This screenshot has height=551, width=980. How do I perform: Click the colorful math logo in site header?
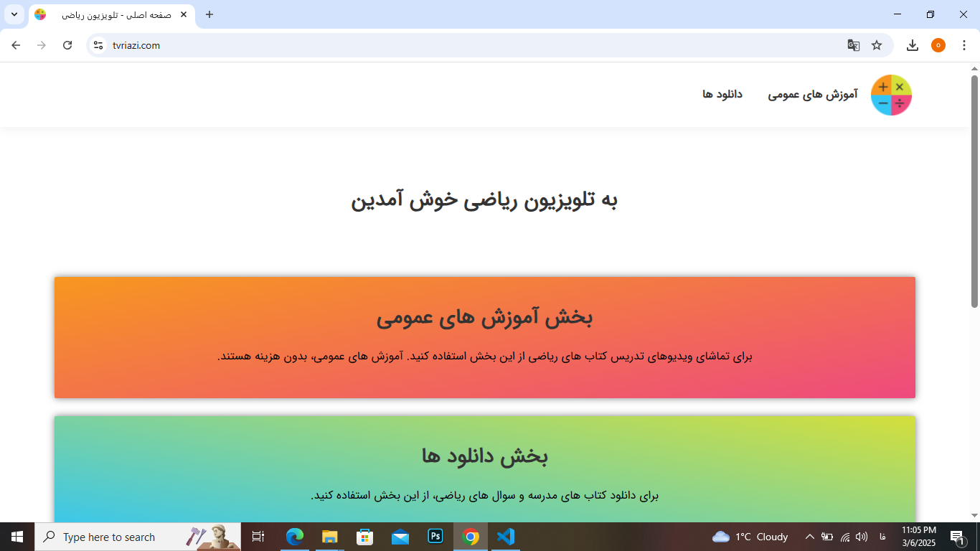tap(891, 95)
